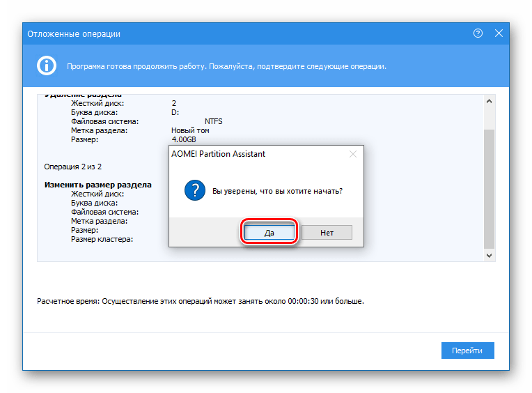The height and width of the screenshot is (393, 532).
Task: Click the Перейти button
Action: (x=467, y=350)
